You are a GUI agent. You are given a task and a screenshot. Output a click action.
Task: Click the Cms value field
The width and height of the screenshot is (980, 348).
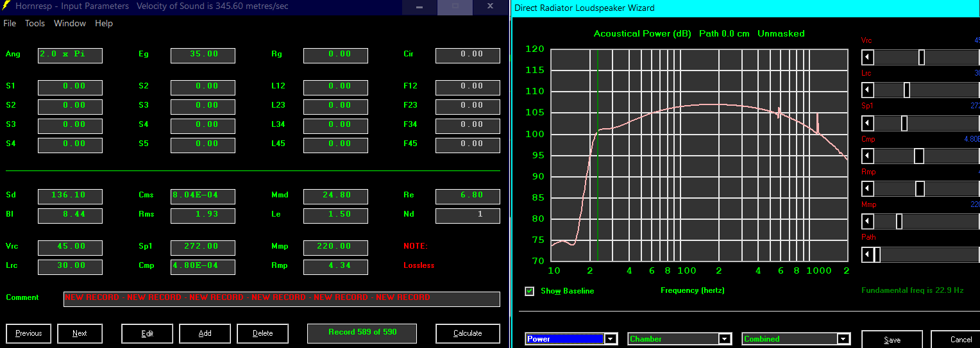click(x=203, y=196)
